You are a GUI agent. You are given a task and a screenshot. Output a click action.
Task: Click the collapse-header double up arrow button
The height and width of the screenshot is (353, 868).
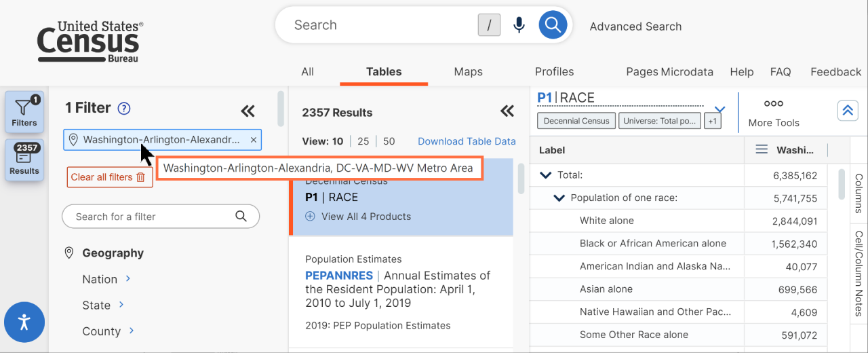(848, 111)
